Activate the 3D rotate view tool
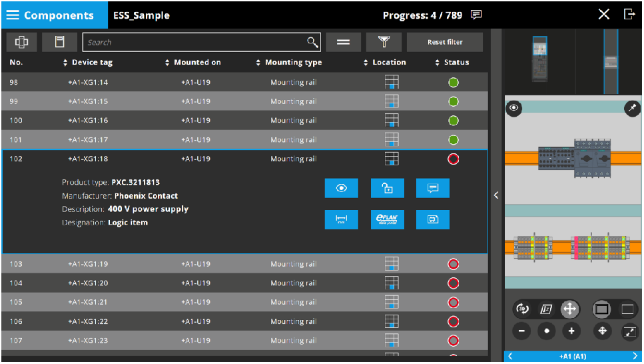 point(523,309)
